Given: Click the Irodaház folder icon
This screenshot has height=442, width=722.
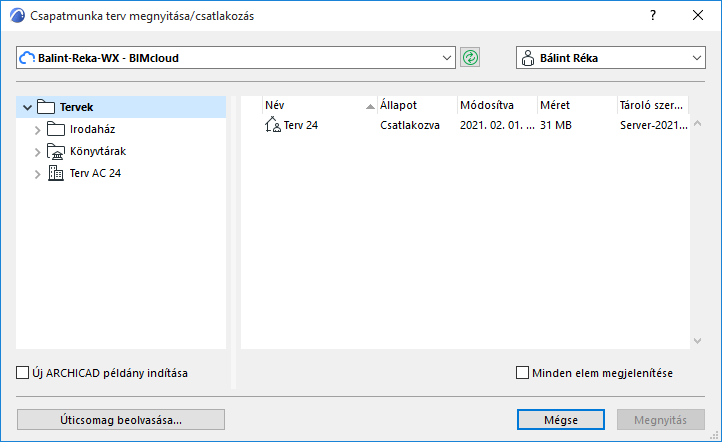Looking at the screenshot, I should 56,129.
